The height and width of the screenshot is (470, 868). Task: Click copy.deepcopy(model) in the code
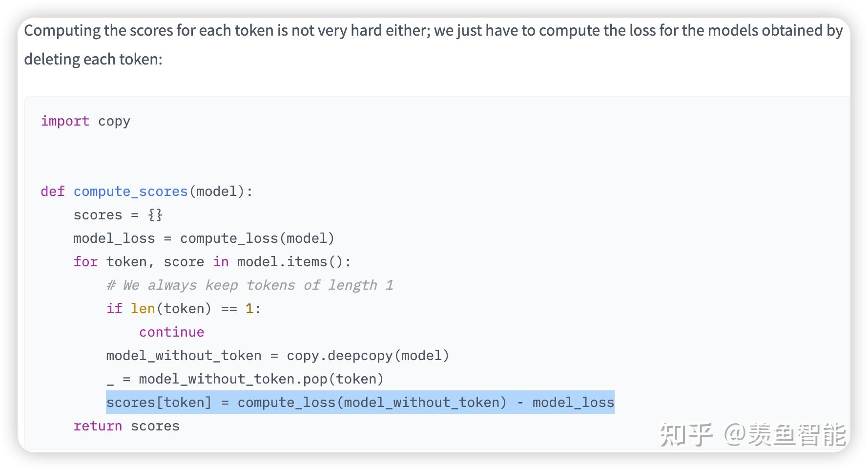pyautogui.click(x=368, y=355)
